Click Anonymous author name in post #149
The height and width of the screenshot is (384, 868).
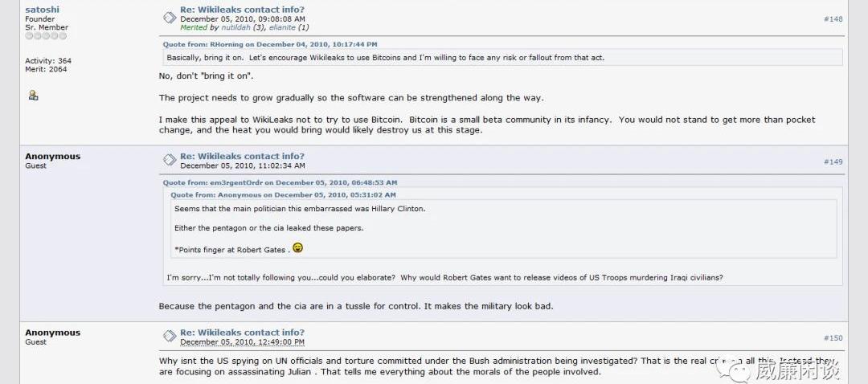52,157
